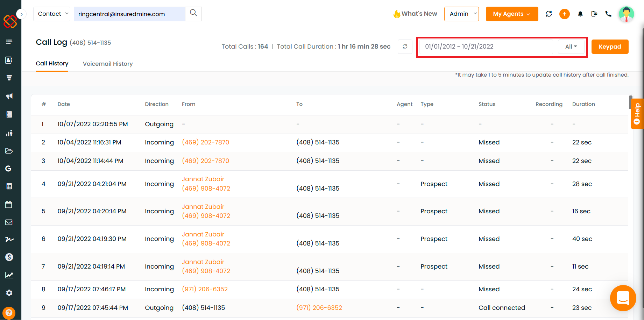Click the orange plus add icon

click(x=565, y=14)
